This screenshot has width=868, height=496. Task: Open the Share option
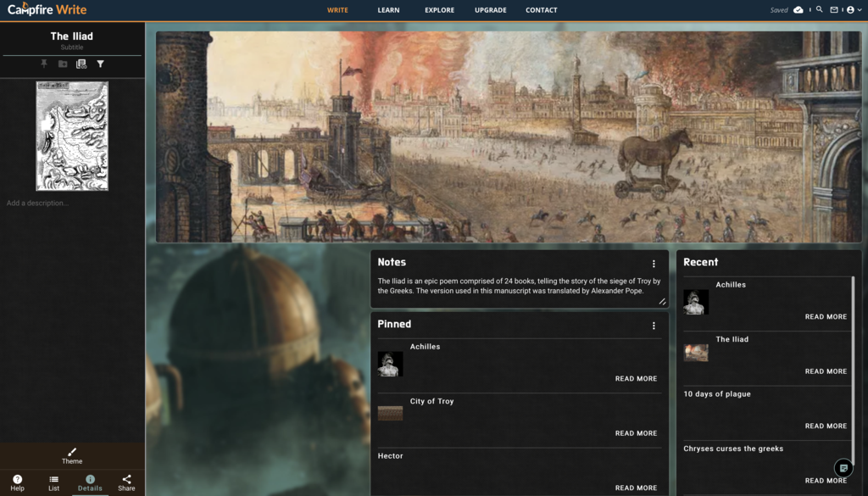coord(126,482)
